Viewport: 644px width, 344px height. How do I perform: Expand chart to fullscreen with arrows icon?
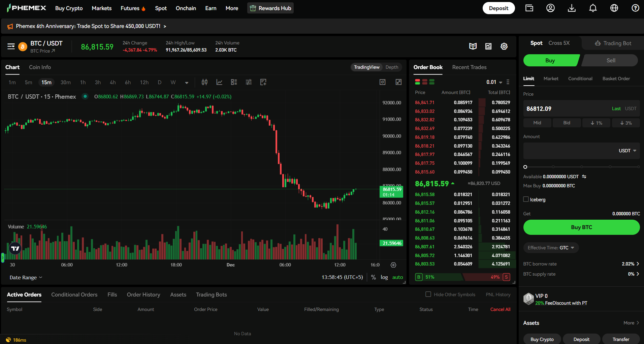click(398, 82)
